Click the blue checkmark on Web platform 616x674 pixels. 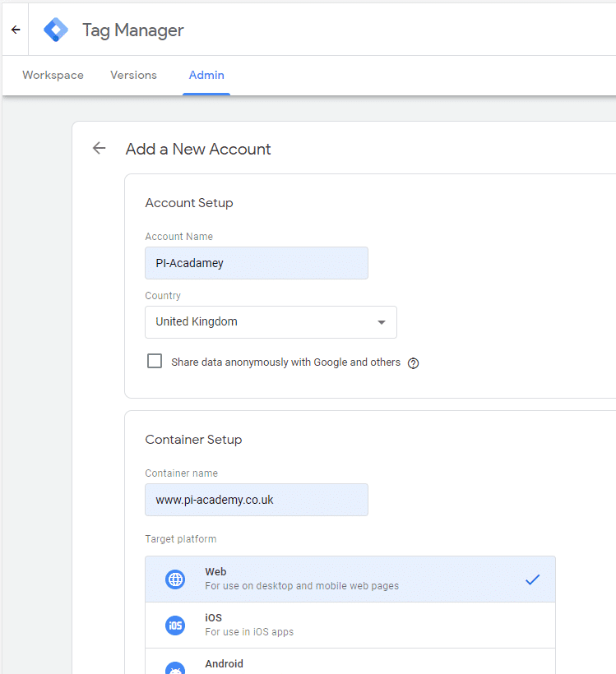click(x=533, y=579)
